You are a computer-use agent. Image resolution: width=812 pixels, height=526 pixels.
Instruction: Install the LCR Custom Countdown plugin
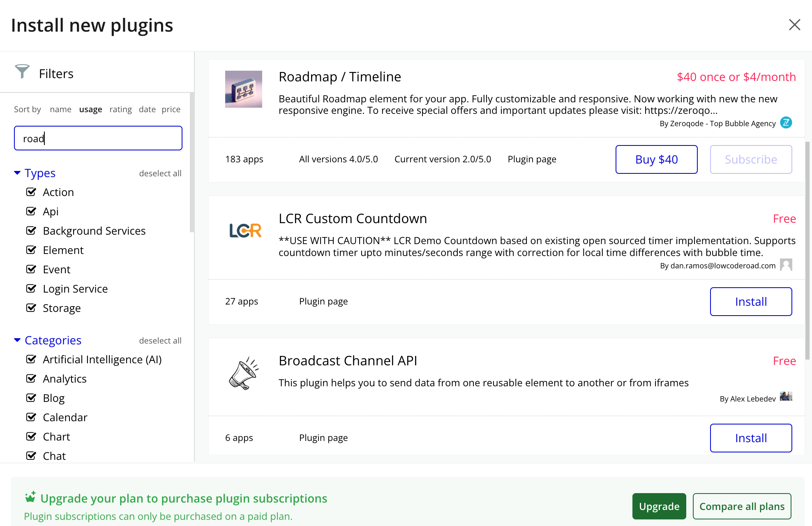(x=751, y=302)
